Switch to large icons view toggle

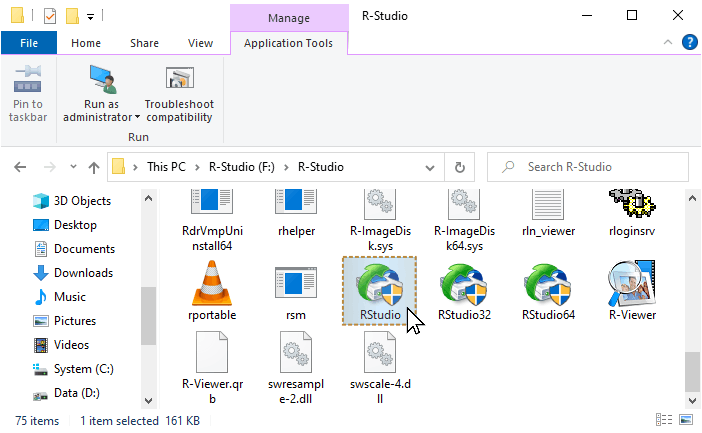[x=686, y=420]
